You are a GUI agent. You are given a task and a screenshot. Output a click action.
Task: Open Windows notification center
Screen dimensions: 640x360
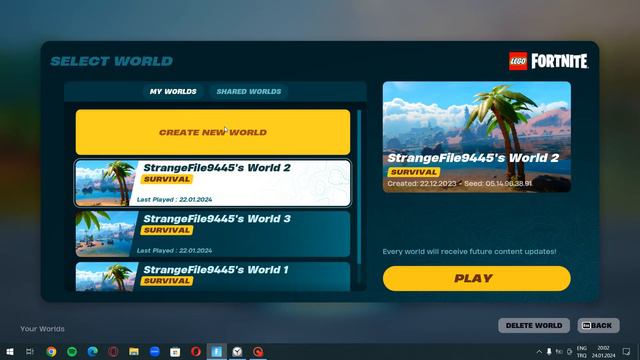pyautogui.click(x=627, y=351)
